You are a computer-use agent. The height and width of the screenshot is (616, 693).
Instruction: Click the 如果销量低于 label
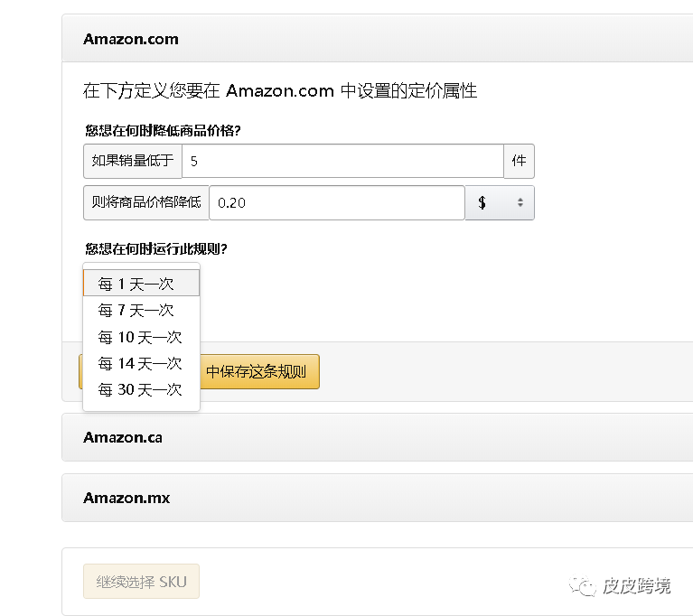pos(133,161)
